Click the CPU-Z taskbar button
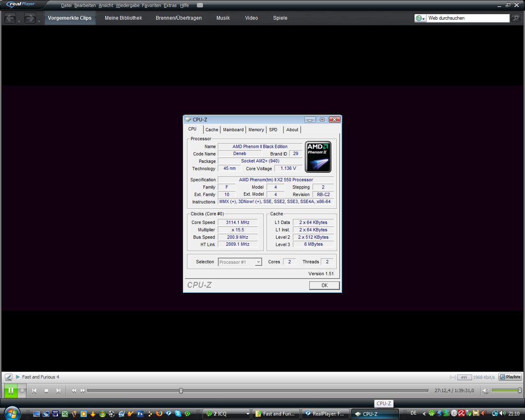The width and height of the screenshot is (525, 420). [x=374, y=414]
